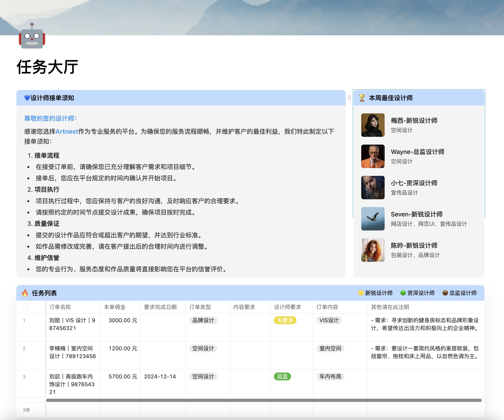Click 陈吟's avatar picture
This screenshot has height=420, width=504.
(x=373, y=250)
